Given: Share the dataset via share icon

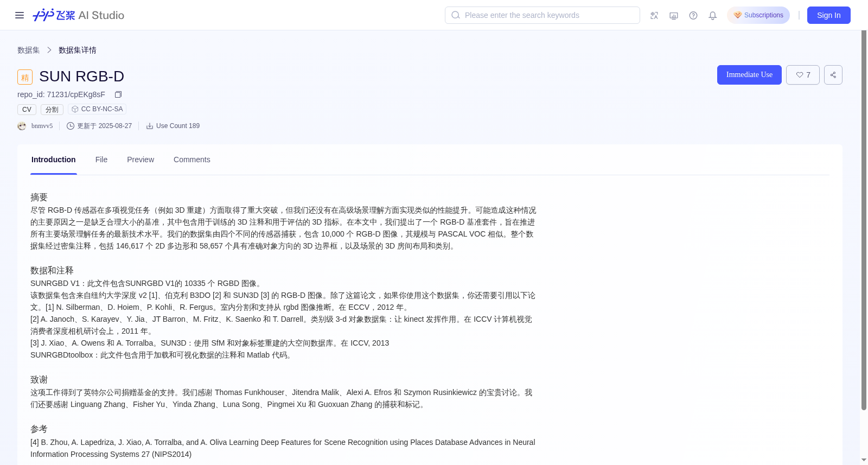Looking at the screenshot, I should [833, 75].
